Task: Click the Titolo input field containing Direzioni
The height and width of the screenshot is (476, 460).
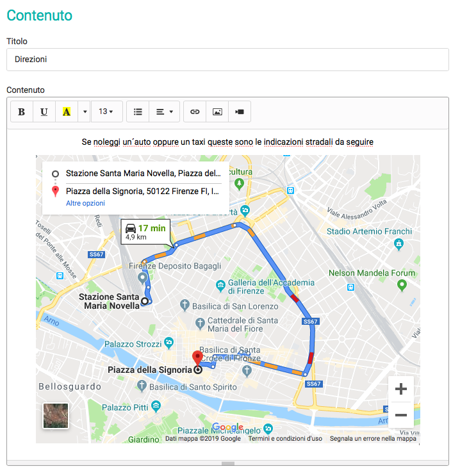Action: click(227, 60)
